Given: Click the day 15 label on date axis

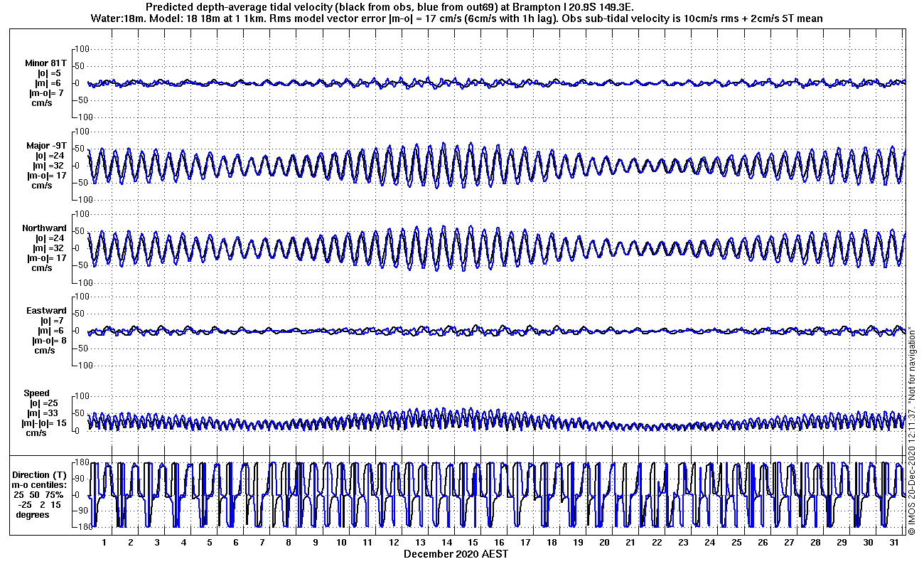Looking at the screenshot, I should (x=473, y=543).
